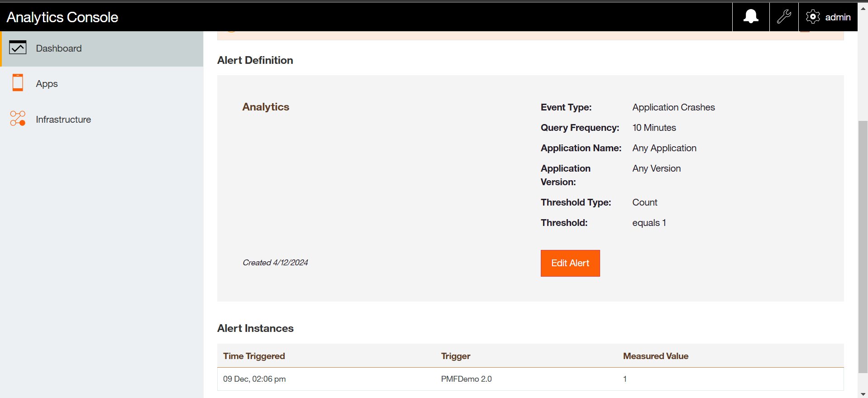Click the scrollbar up arrow
This screenshot has width=868, height=398.
click(x=863, y=8)
